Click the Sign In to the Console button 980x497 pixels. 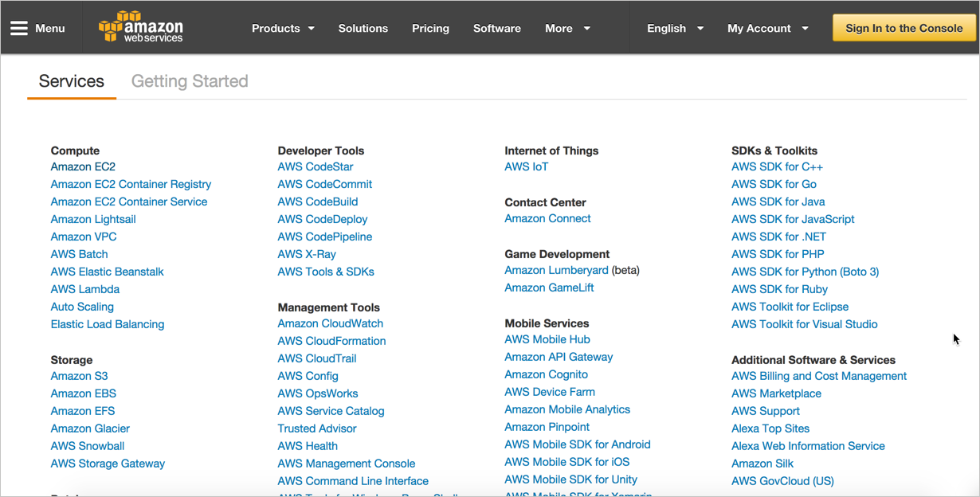pyautogui.click(x=904, y=28)
